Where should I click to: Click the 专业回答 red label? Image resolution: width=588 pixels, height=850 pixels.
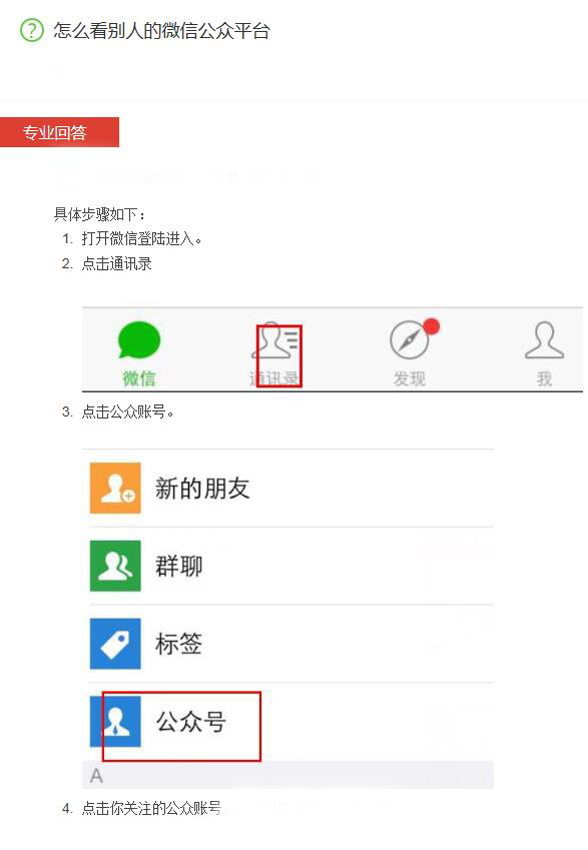click(59, 132)
